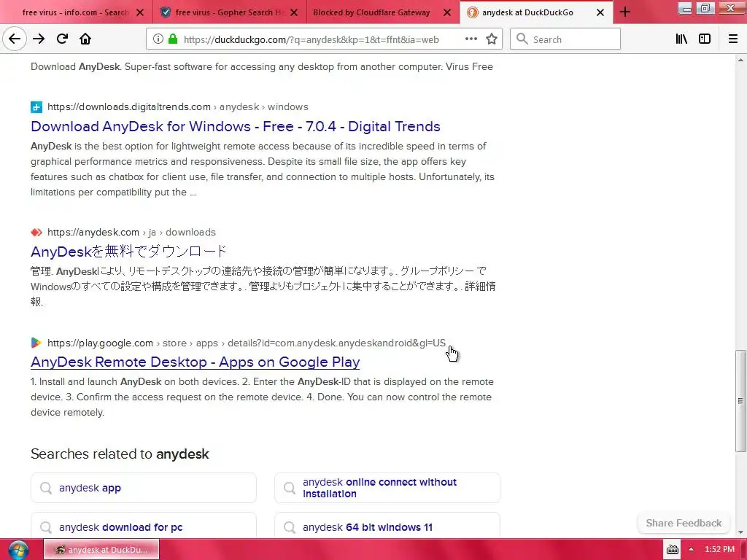
Task: Go back to the previous page
Action: pos(15,39)
